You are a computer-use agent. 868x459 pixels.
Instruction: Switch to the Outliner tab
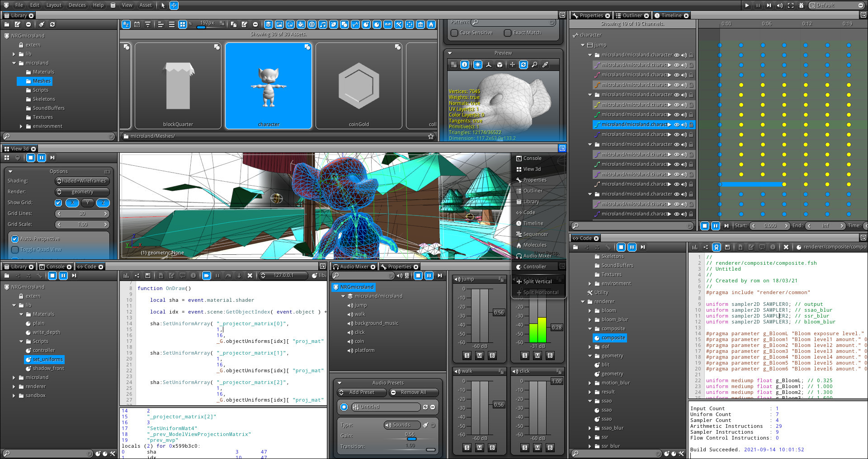point(632,15)
